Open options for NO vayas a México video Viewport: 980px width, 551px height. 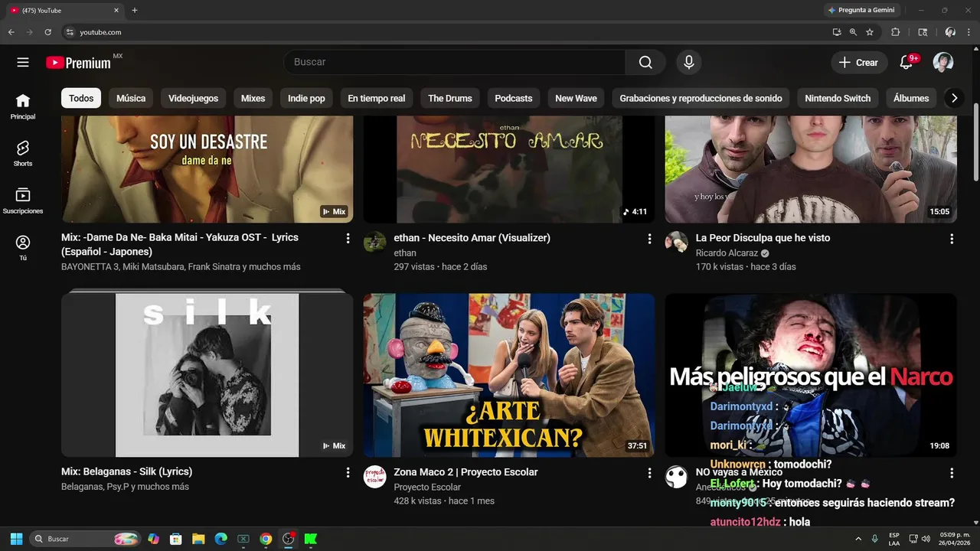coord(952,473)
